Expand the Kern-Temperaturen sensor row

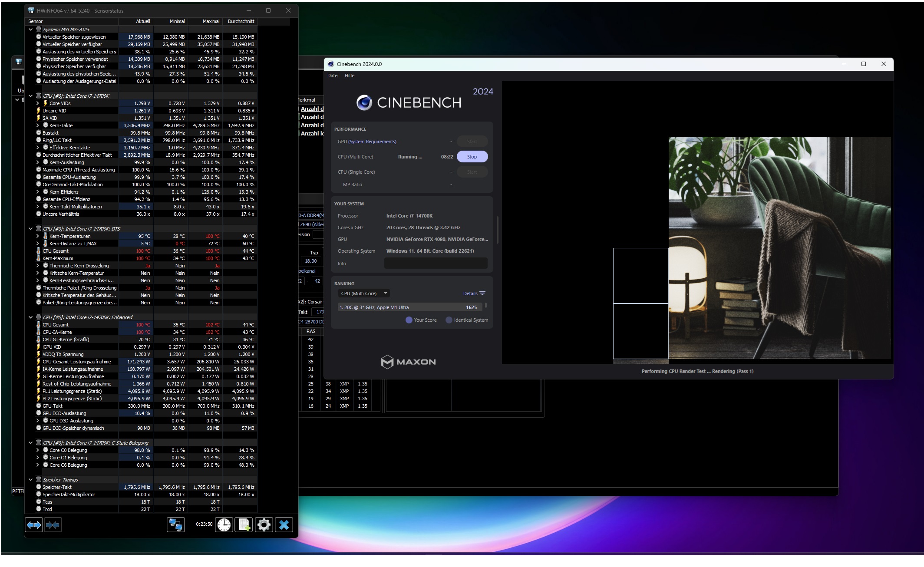coord(38,236)
